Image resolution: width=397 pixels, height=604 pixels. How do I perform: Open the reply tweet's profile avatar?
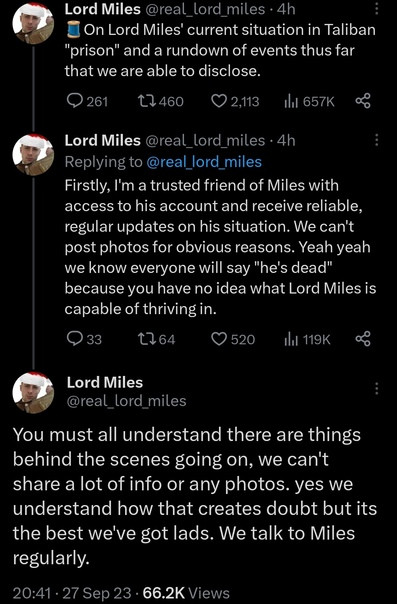pyautogui.click(x=34, y=155)
